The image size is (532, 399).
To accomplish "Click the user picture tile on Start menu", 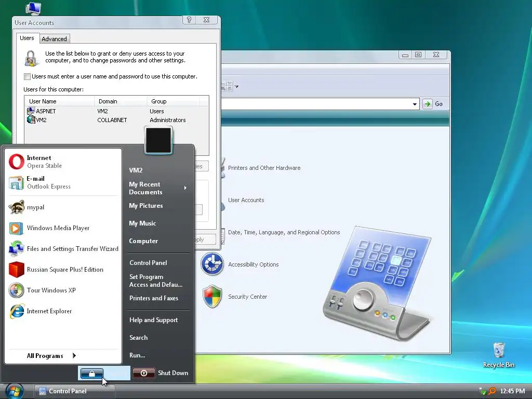I will point(158,140).
